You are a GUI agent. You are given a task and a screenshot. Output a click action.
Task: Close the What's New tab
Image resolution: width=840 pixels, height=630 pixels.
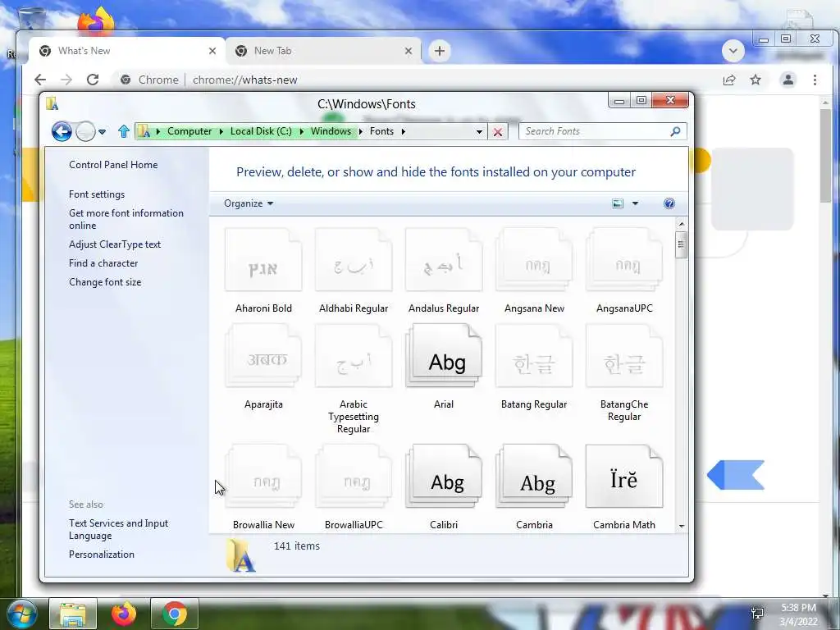pos(212,51)
